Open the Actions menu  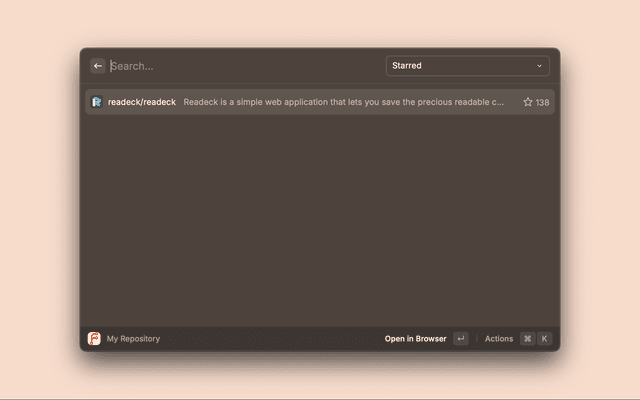pyautogui.click(x=499, y=339)
